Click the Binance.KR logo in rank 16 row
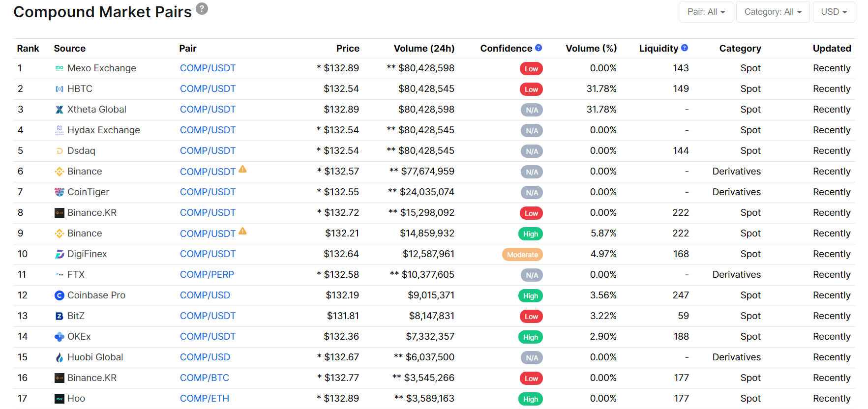The width and height of the screenshot is (868, 409). pyautogui.click(x=60, y=378)
